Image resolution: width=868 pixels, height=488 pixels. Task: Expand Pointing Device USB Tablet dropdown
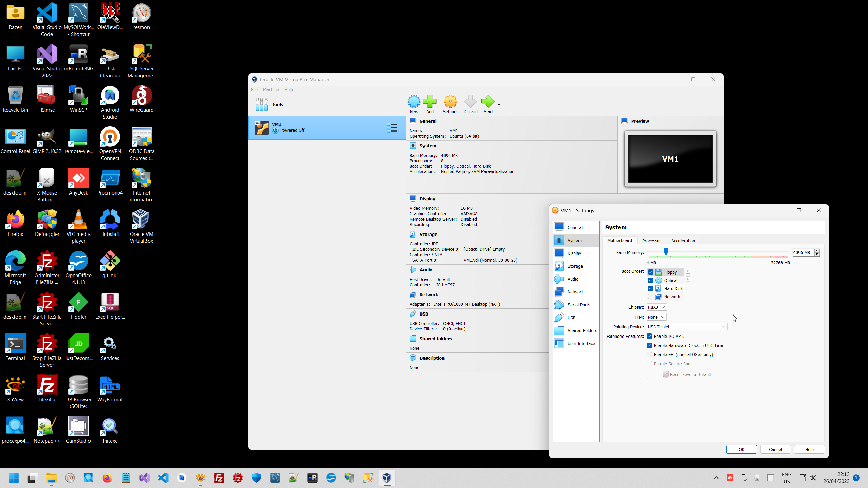(x=687, y=327)
